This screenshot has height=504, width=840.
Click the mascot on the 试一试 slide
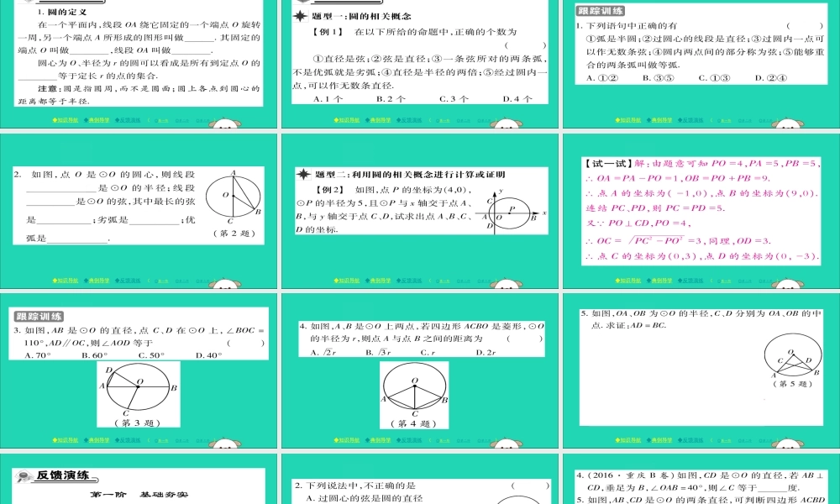788,284
